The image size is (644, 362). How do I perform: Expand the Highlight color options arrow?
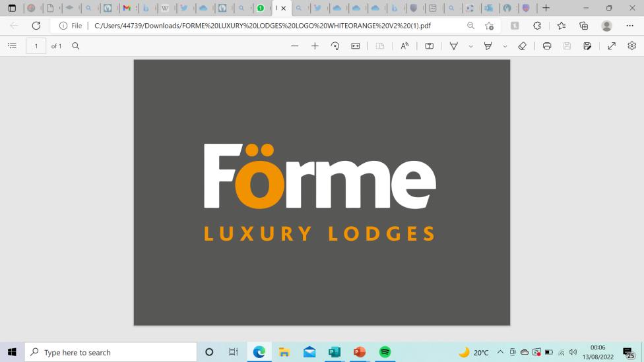tap(505, 46)
